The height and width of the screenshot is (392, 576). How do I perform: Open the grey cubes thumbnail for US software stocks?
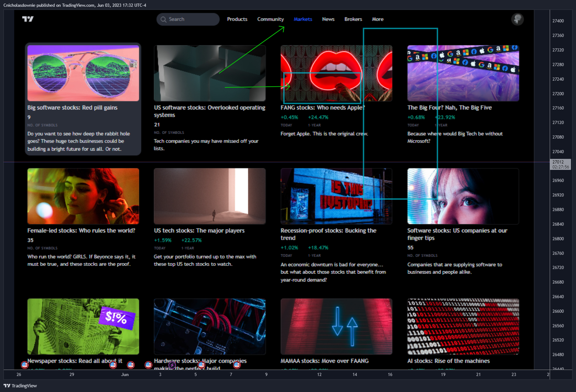pyautogui.click(x=210, y=73)
